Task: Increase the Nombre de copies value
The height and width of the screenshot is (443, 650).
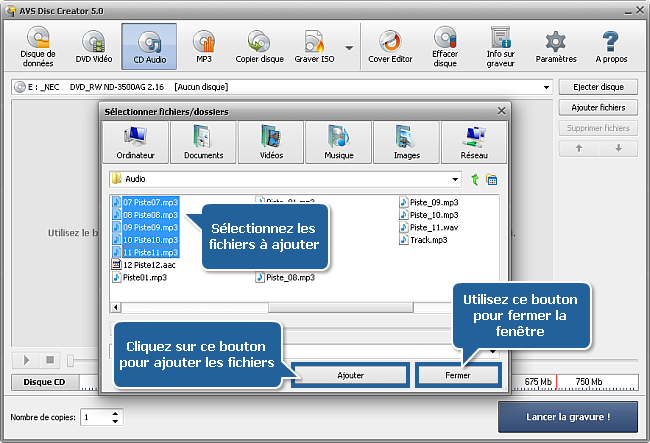Action: [116, 412]
